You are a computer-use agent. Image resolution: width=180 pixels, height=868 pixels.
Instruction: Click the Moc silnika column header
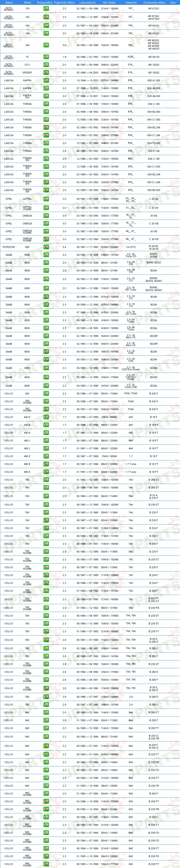pyautogui.click(x=109, y=2)
